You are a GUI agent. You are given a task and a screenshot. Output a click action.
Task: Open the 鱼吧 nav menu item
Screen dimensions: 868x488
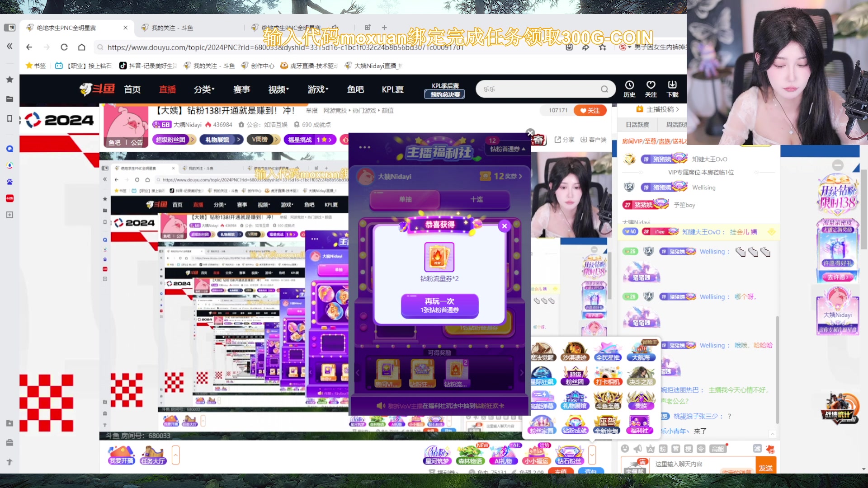pyautogui.click(x=355, y=89)
